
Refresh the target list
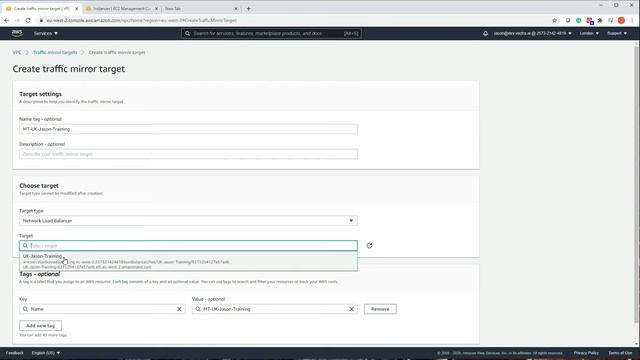pos(369,246)
